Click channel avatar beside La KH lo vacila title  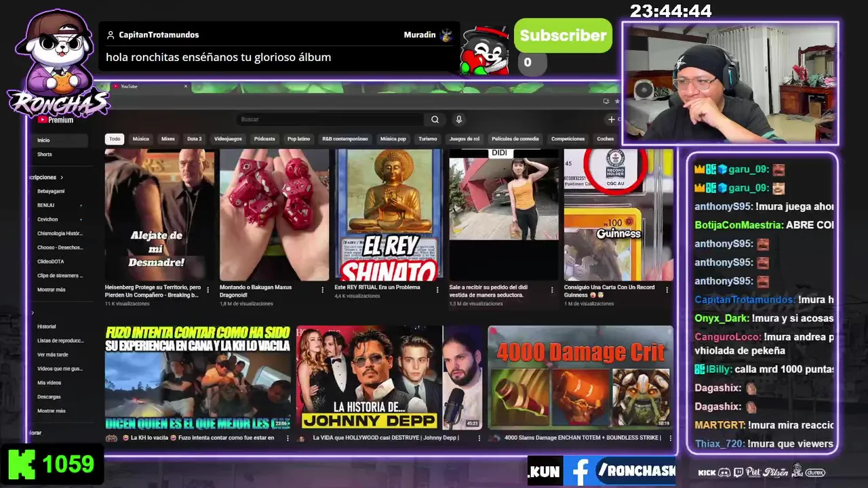click(111, 439)
